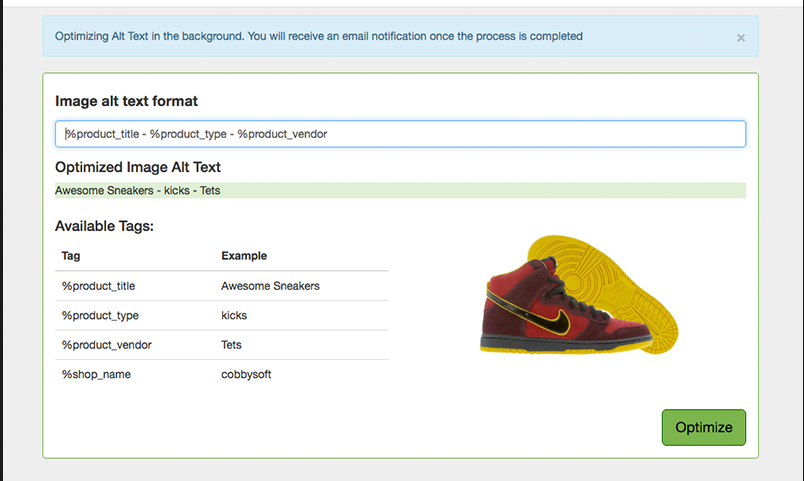The width and height of the screenshot is (804, 481).
Task: Select the %product_title tag in the table
Action: tap(98, 286)
